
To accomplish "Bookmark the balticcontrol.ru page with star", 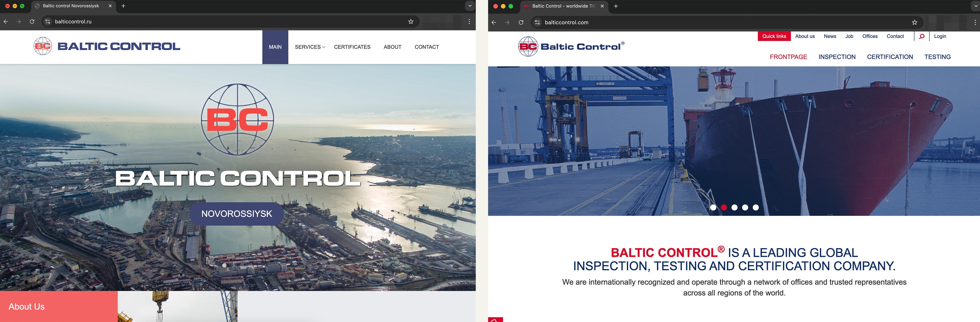I will (411, 22).
